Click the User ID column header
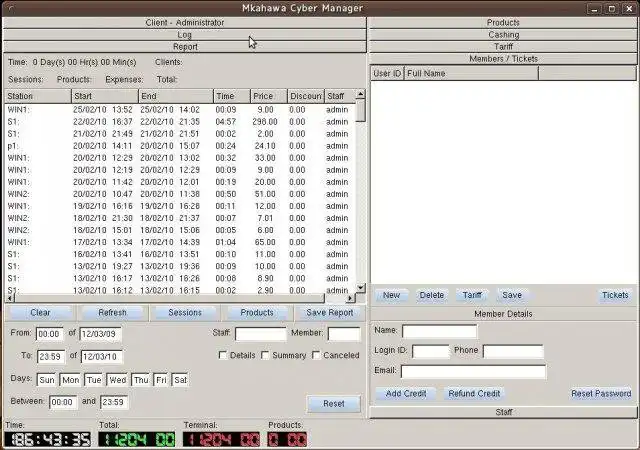640x450 pixels. point(387,74)
